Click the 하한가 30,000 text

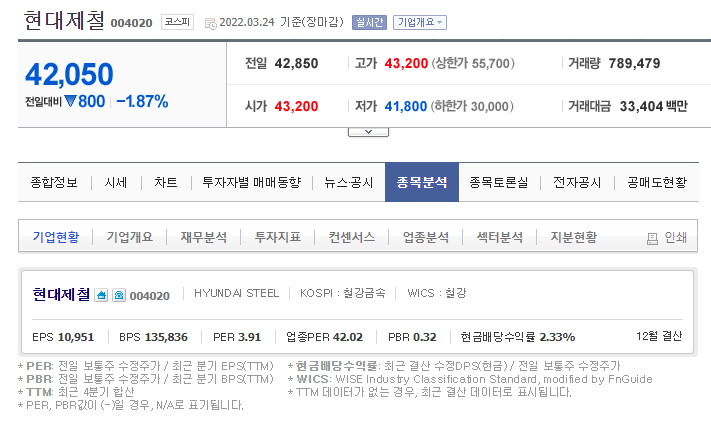coord(472,107)
